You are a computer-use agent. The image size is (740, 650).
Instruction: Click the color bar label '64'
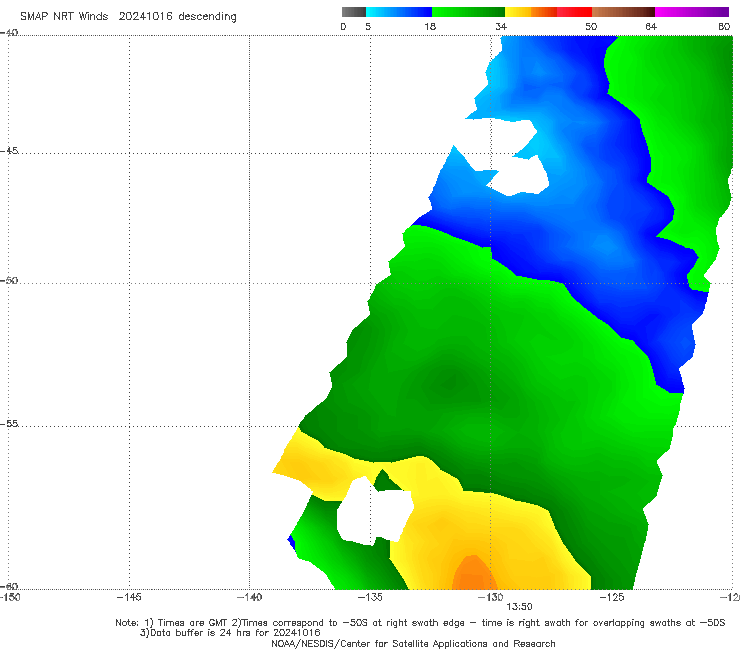(651, 26)
